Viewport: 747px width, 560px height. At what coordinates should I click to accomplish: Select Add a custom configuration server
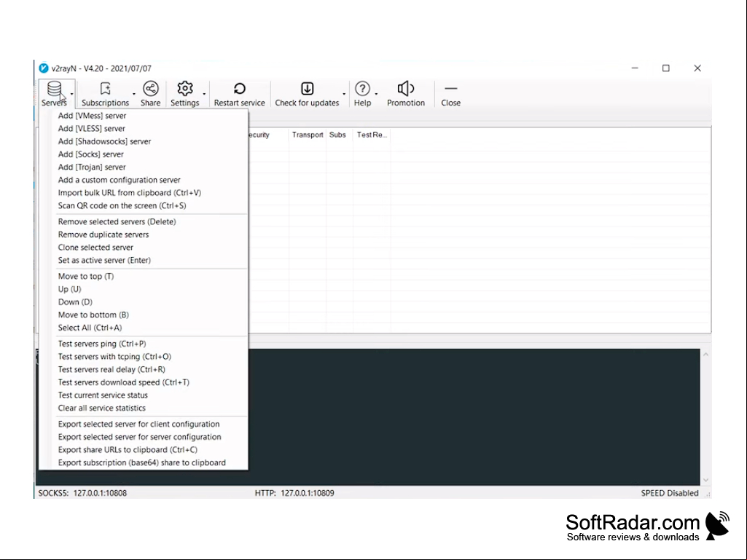[144, 180]
